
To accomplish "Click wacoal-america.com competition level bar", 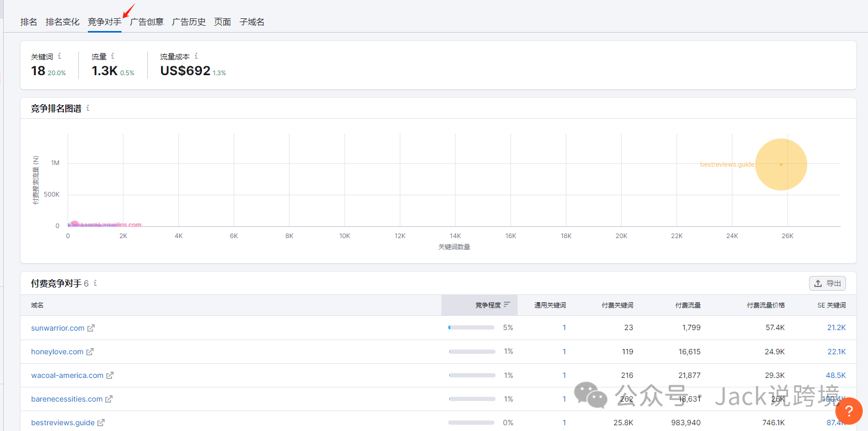I will 472,375.
